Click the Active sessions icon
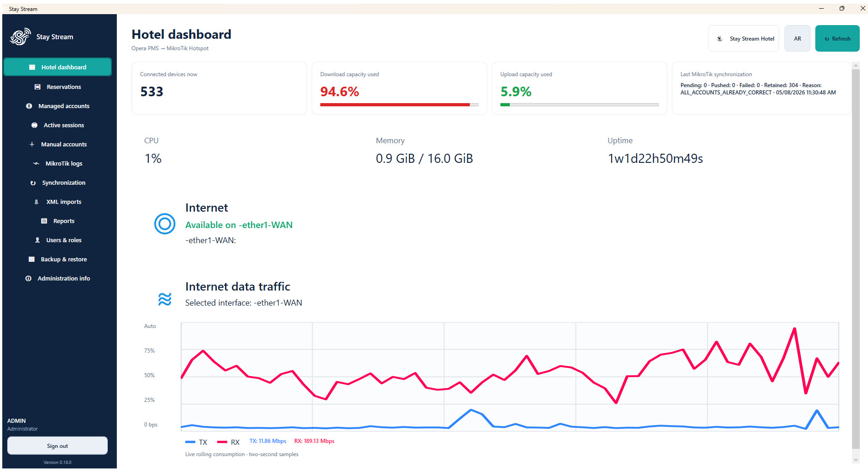868x473 pixels. click(34, 125)
